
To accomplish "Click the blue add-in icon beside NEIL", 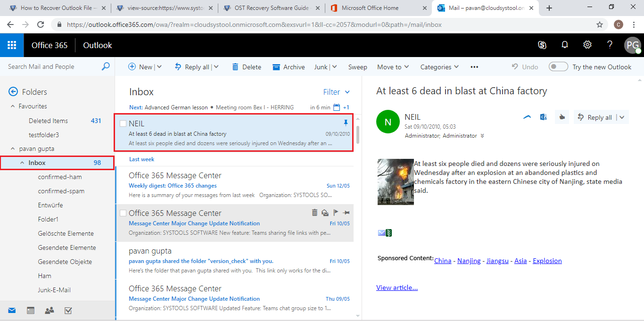I will point(528,117).
